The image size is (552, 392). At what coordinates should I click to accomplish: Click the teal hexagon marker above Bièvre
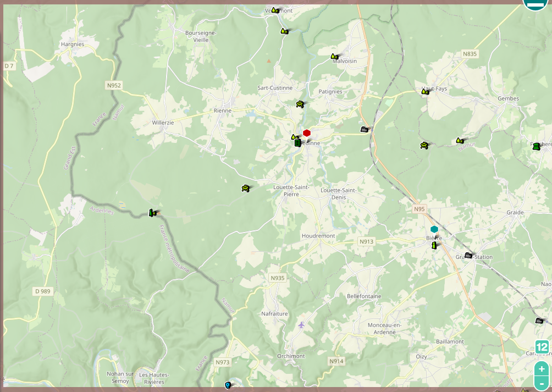(434, 229)
